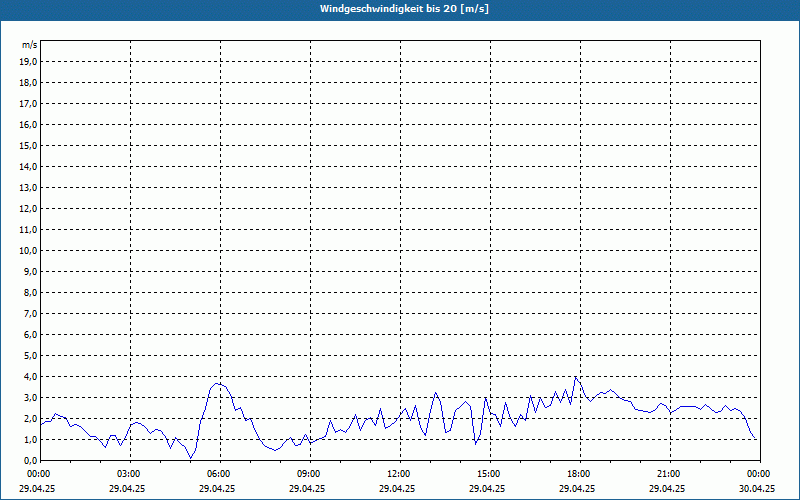Click the '00:00' time above date 29.04.25
This screenshot has height=500, width=800.
(x=38, y=474)
